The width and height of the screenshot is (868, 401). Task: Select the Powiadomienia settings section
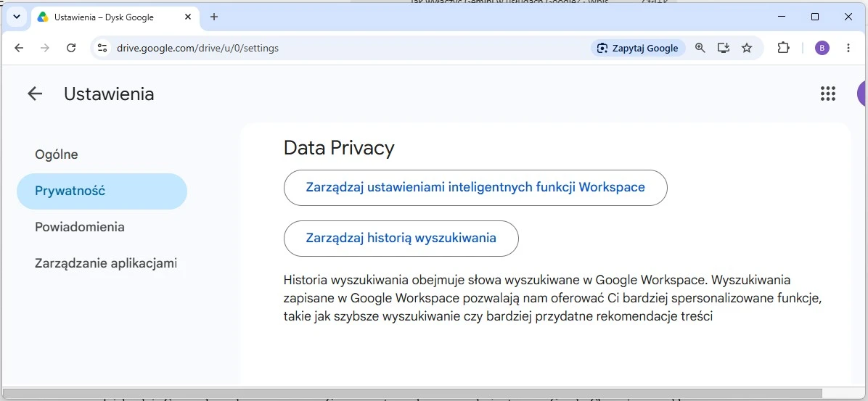pyautogui.click(x=102, y=227)
